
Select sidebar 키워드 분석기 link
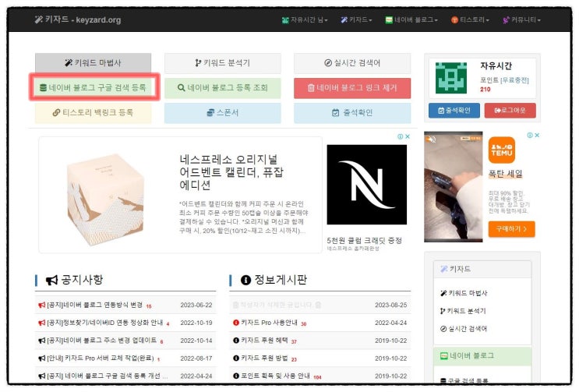pyautogui.click(x=463, y=311)
